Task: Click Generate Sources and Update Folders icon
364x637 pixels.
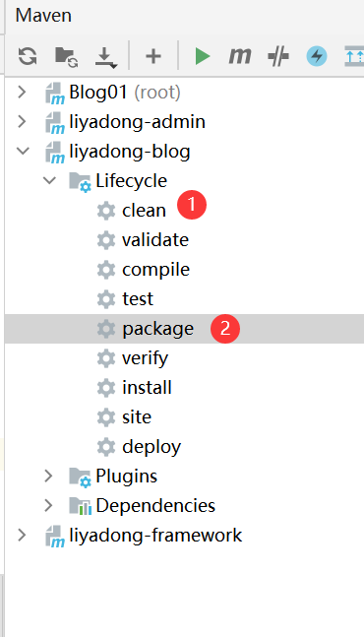Action: (x=66, y=56)
